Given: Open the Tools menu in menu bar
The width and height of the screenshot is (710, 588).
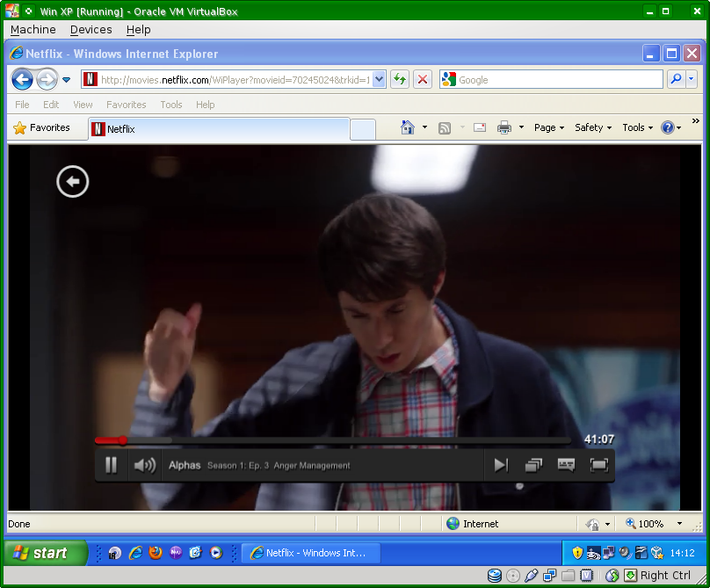Looking at the screenshot, I should click(x=171, y=105).
